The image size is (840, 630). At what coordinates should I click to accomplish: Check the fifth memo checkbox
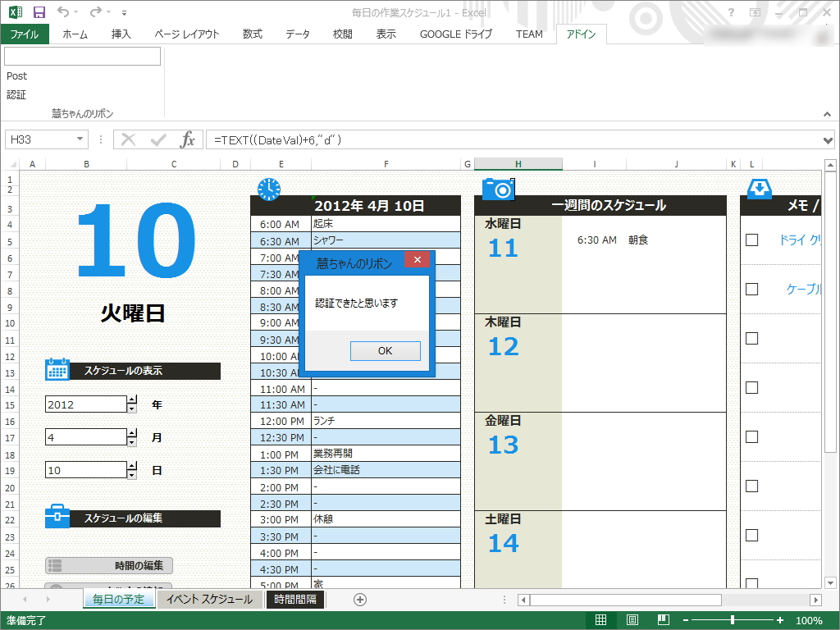click(751, 436)
